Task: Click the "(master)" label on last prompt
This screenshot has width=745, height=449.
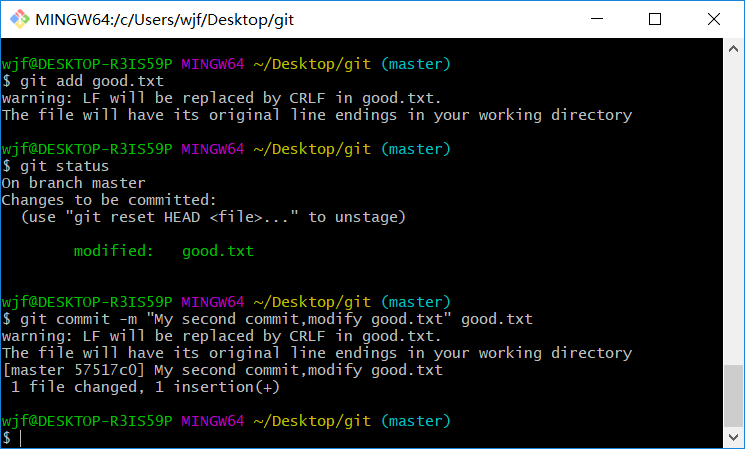Action: coord(416,421)
